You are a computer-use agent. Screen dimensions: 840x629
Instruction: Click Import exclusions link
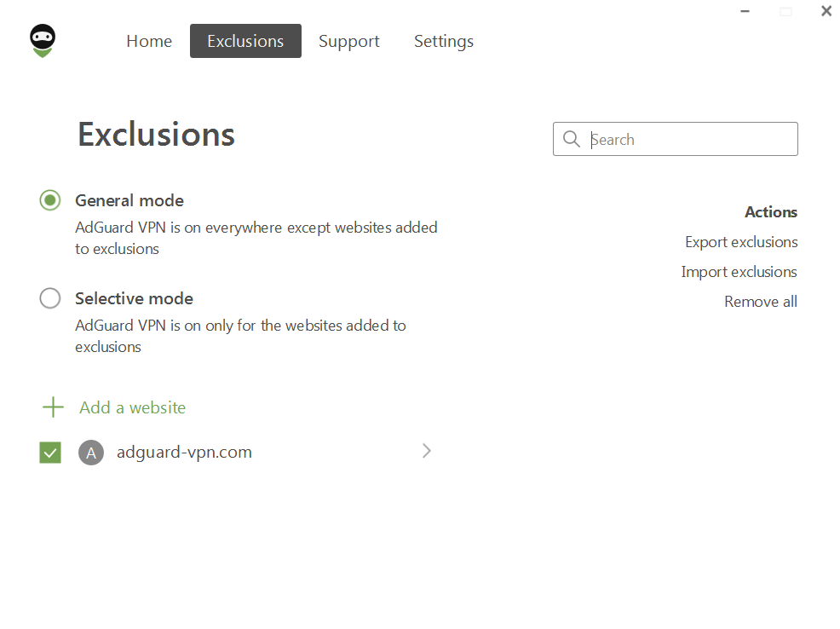click(x=739, y=272)
